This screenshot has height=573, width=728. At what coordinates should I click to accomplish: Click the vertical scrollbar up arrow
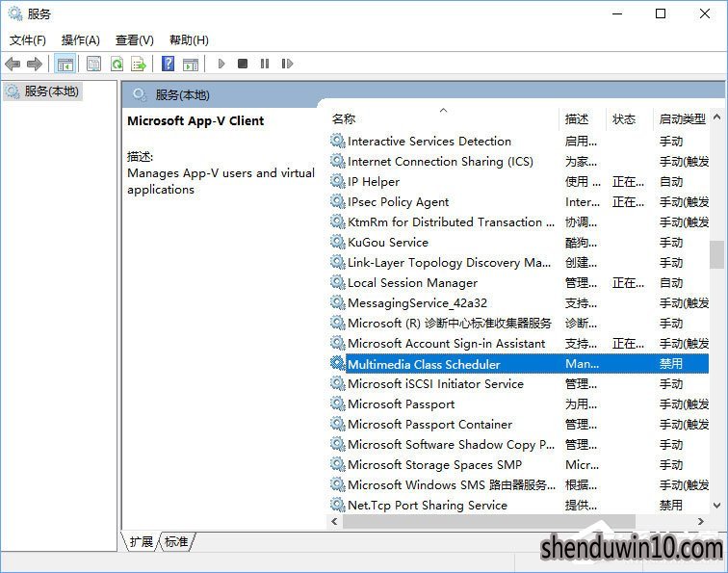(716, 117)
